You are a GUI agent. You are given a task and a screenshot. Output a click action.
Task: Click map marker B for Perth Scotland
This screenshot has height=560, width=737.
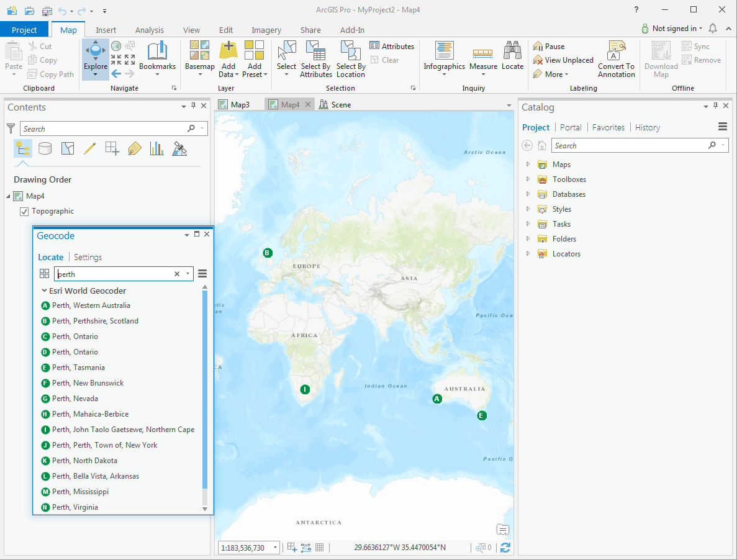268,253
